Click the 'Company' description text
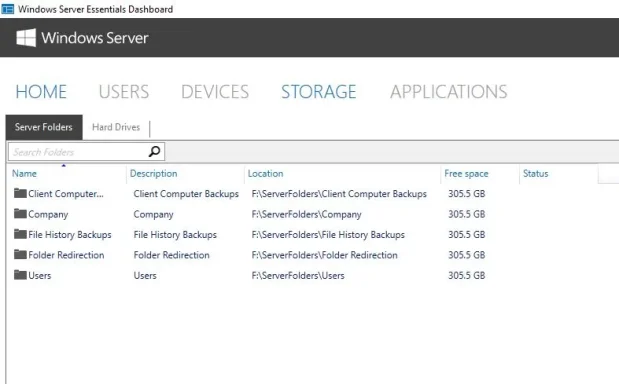 coord(153,214)
